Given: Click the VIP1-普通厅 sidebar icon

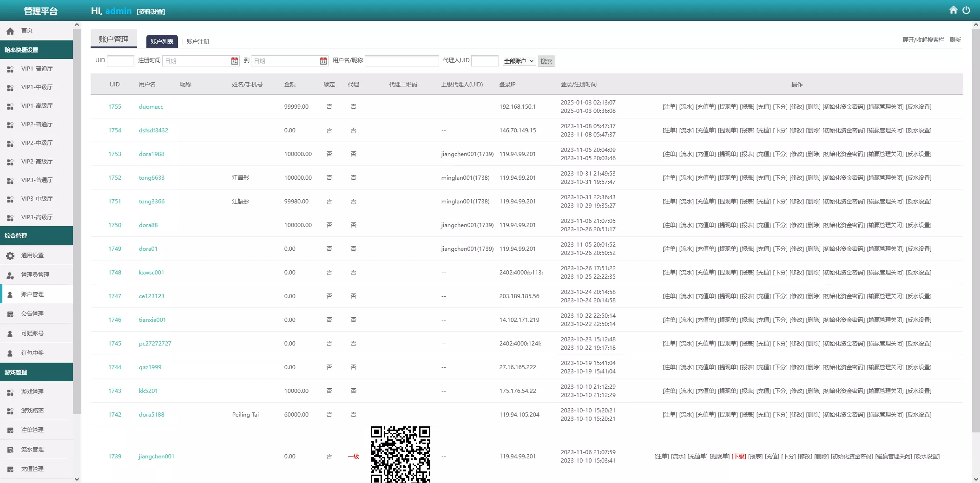Looking at the screenshot, I should [10, 69].
